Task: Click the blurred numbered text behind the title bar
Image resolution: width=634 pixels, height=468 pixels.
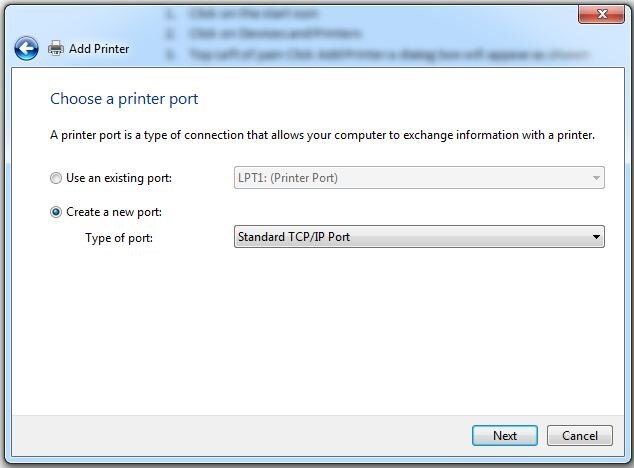Action: [x=376, y=34]
